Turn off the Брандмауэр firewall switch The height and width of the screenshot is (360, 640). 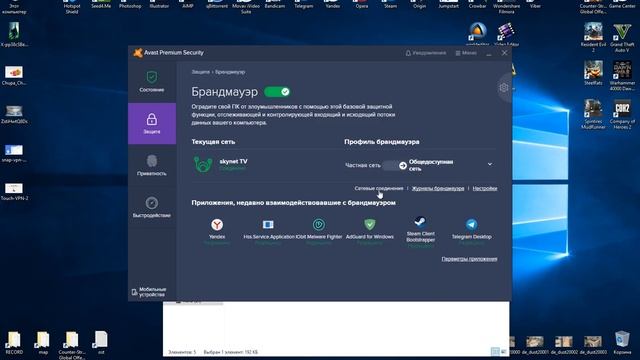coord(277,92)
